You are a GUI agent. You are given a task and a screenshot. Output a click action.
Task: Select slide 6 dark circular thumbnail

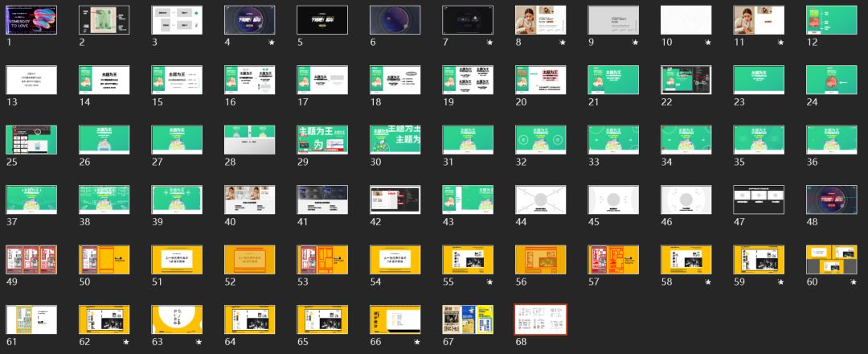(x=395, y=20)
